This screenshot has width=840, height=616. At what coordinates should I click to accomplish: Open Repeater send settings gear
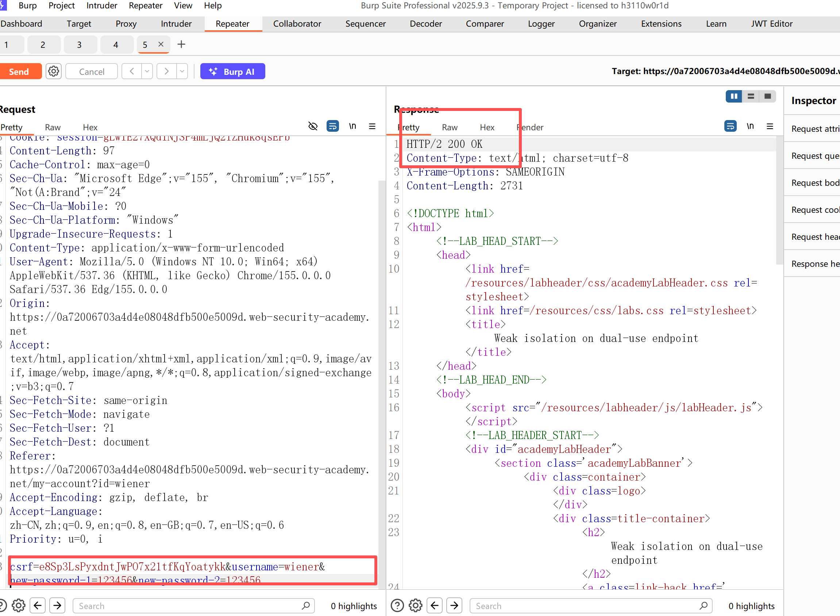click(54, 71)
